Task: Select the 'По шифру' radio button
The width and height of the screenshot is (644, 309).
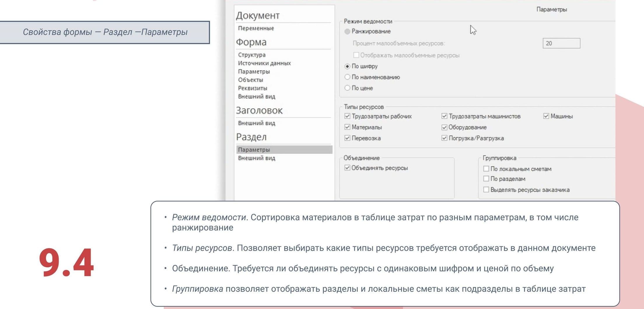Action: tap(347, 66)
